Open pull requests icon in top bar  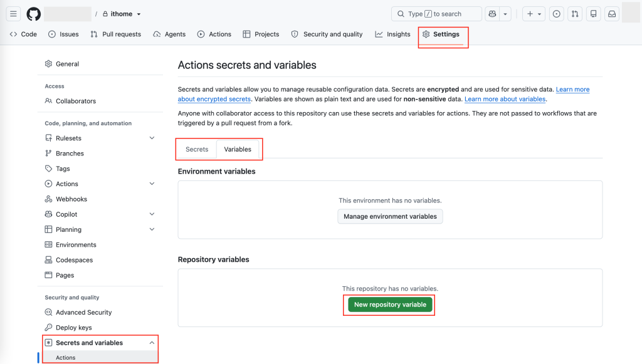tap(575, 14)
